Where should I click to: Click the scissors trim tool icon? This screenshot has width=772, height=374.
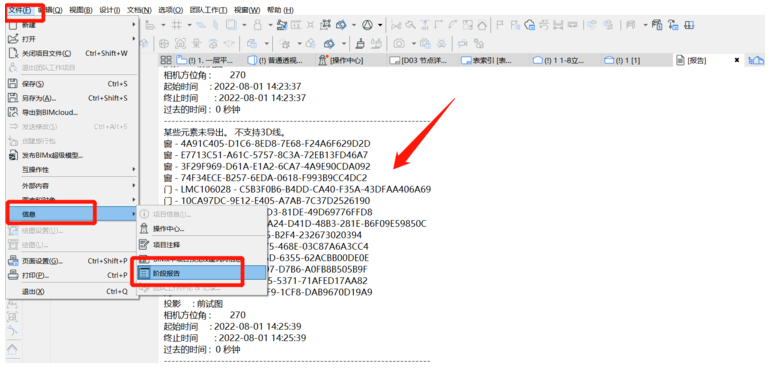pyautogui.click(x=396, y=25)
